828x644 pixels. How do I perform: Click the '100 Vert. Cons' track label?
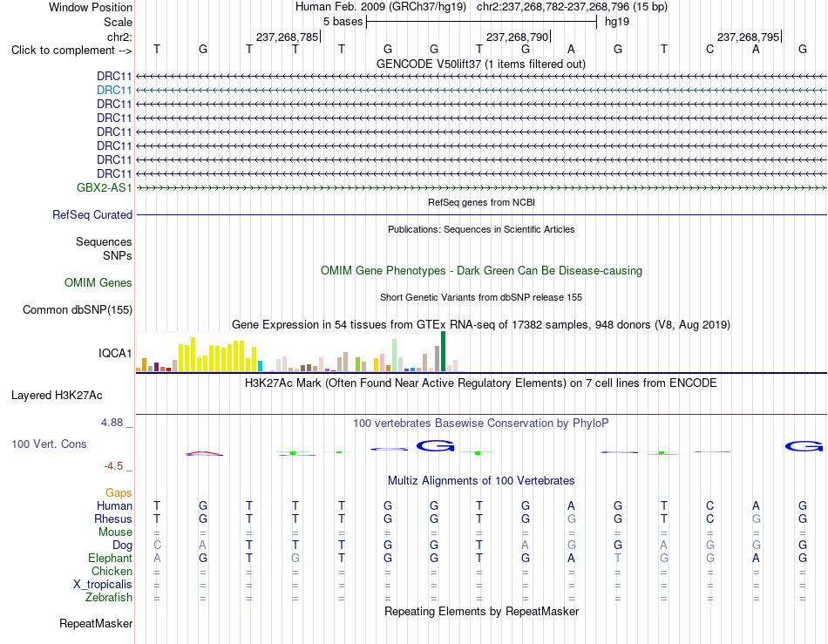click(49, 444)
